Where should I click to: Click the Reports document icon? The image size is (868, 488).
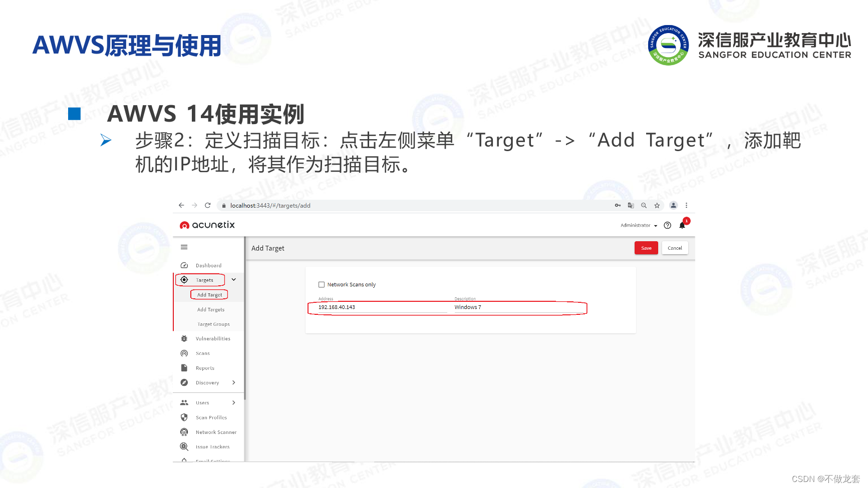[184, 368]
